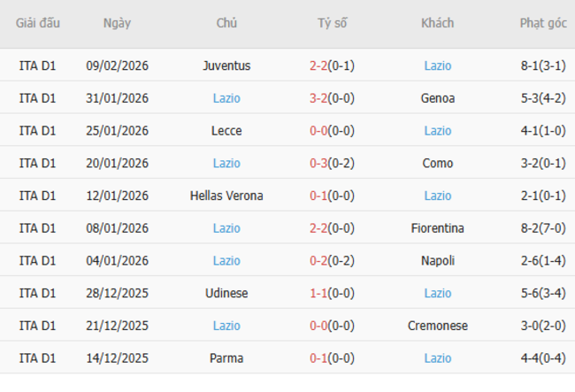Open the Fiorentina team link

click(x=437, y=228)
